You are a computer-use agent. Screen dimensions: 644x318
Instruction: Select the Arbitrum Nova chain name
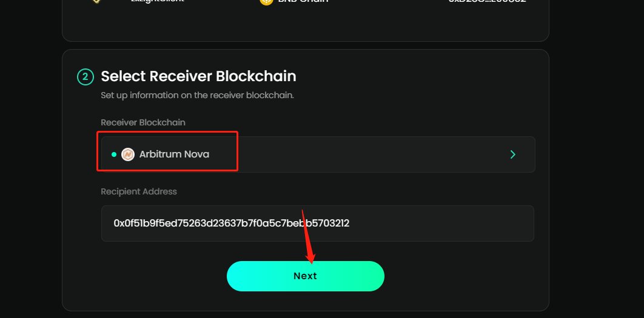point(174,154)
